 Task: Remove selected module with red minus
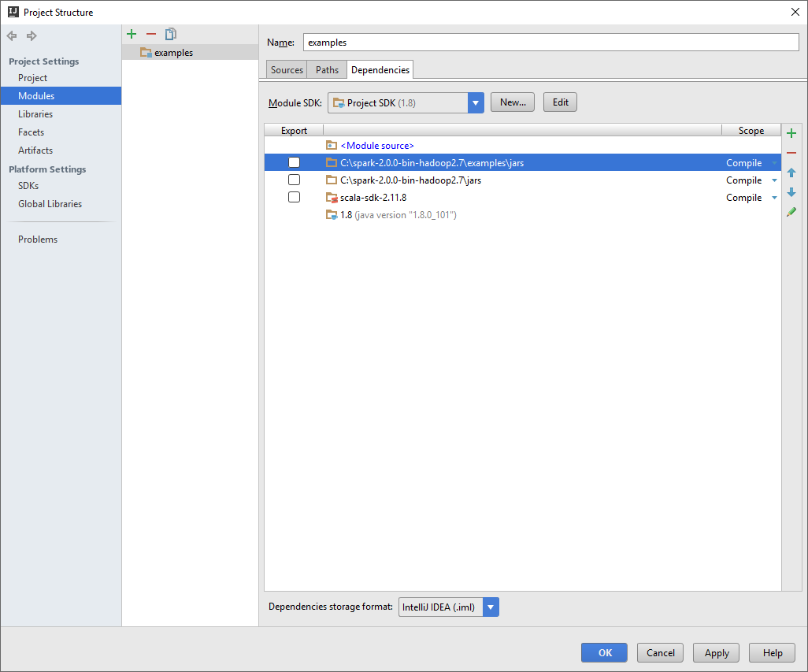[151, 34]
